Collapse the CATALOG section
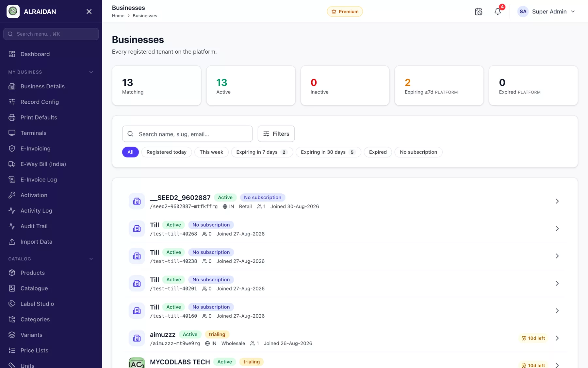The image size is (588, 368). pos(91,259)
